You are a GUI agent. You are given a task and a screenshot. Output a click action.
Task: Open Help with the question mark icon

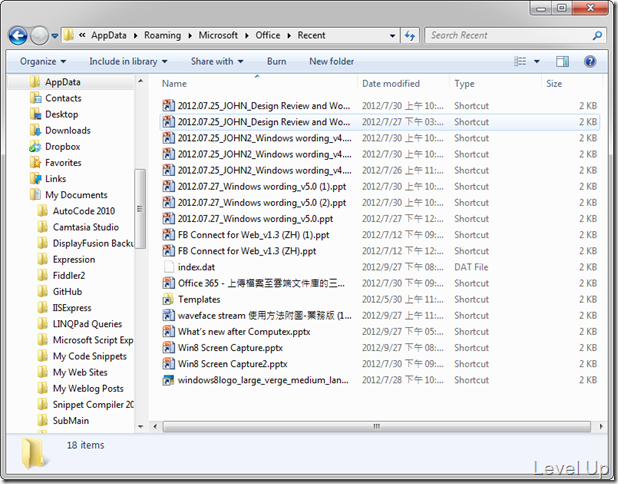point(590,61)
